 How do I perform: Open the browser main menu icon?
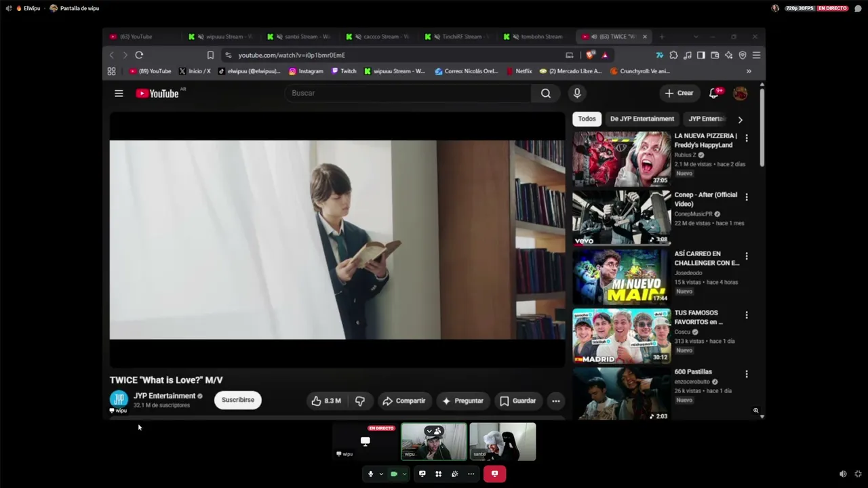pyautogui.click(x=756, y=55)
